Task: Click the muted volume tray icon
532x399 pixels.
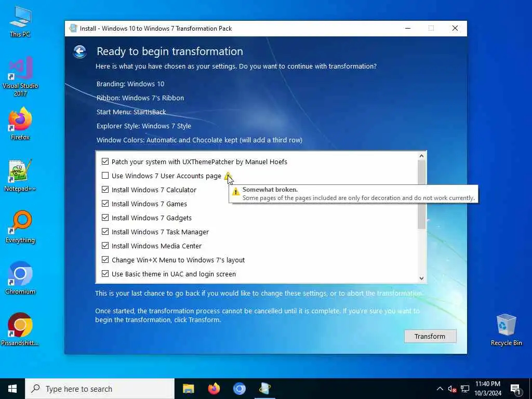Action: 452,389
